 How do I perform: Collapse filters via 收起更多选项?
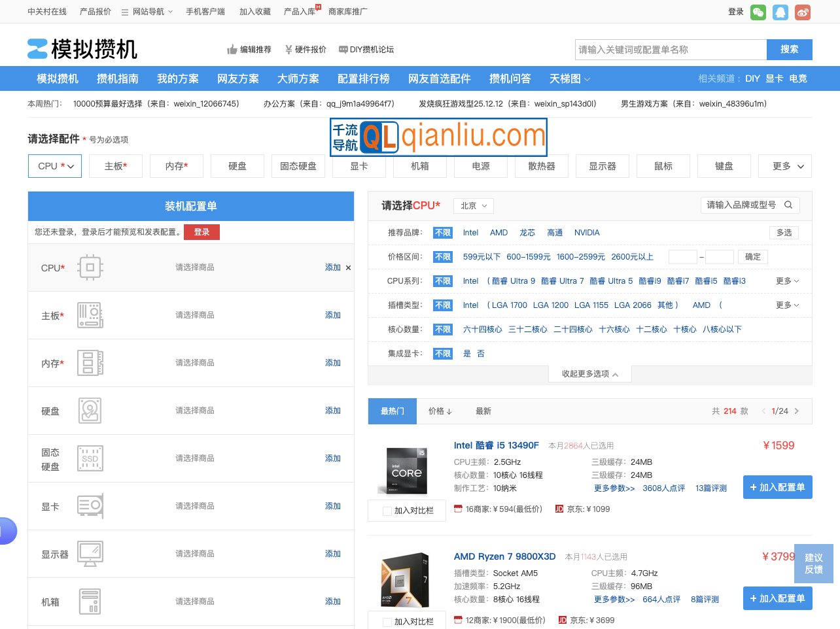point(589,374)
